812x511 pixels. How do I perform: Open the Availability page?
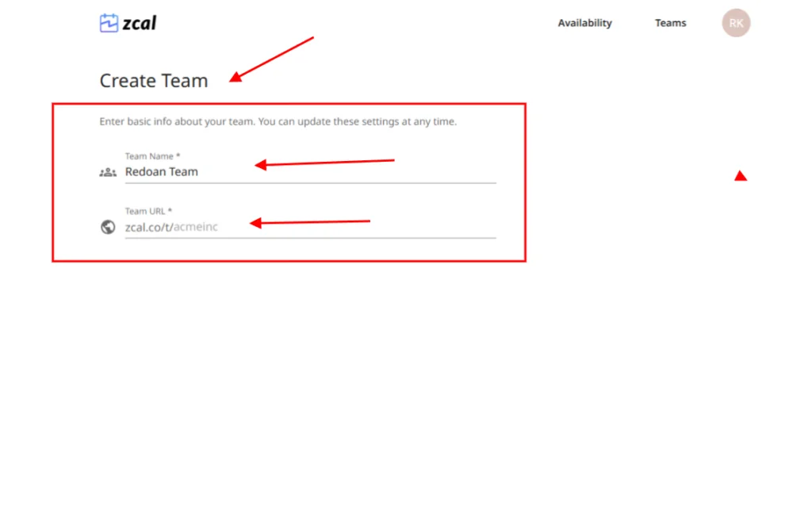(584, 23)
